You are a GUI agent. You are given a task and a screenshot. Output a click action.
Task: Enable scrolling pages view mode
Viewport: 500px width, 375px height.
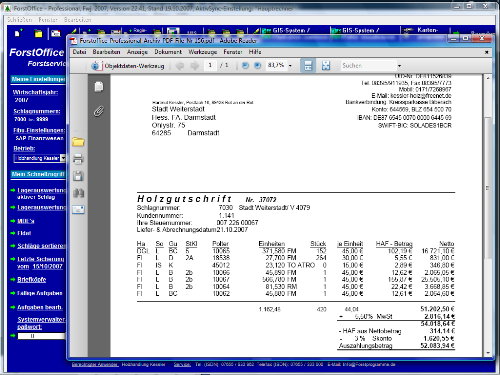(x=308, y=65)
